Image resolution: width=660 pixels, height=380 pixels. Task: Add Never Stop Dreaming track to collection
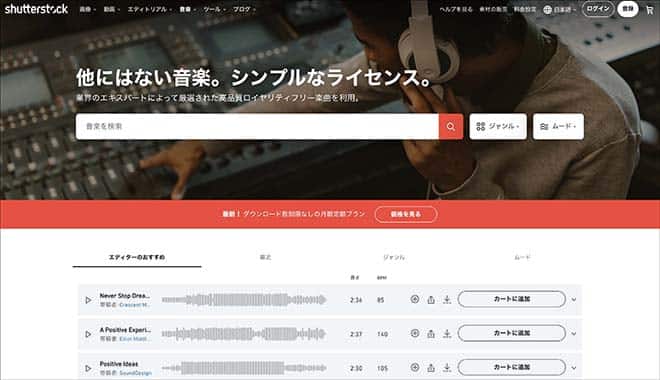(415, 299)
